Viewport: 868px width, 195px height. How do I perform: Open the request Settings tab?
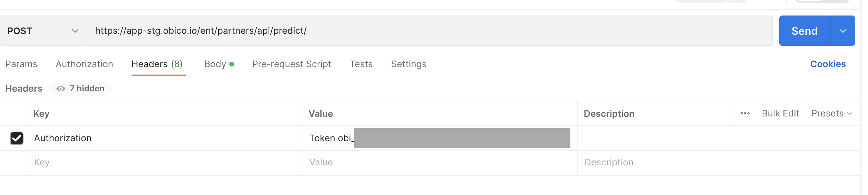[x=409, y=64]
